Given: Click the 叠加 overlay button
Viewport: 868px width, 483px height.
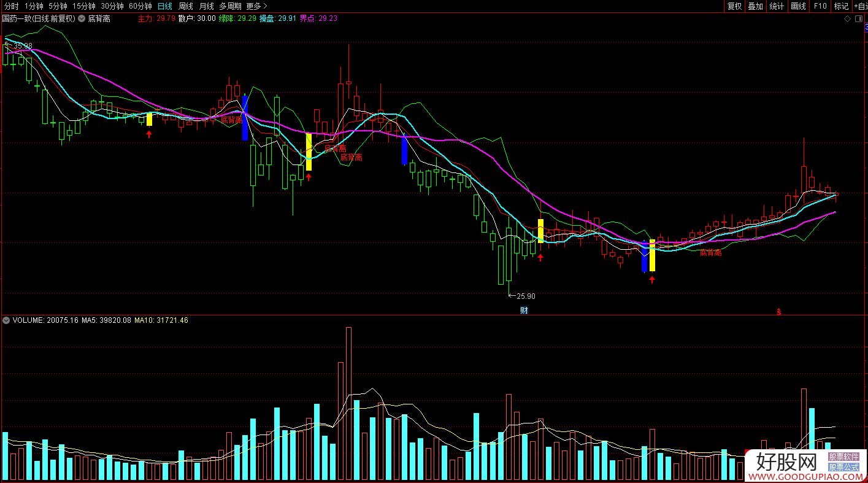Looking at the screenshot, I should click(755, 6).
